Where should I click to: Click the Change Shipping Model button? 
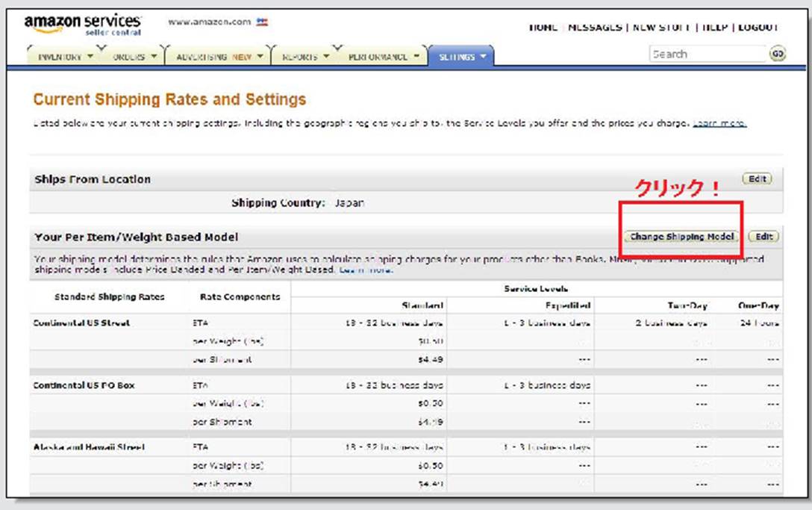click(681, 237)
